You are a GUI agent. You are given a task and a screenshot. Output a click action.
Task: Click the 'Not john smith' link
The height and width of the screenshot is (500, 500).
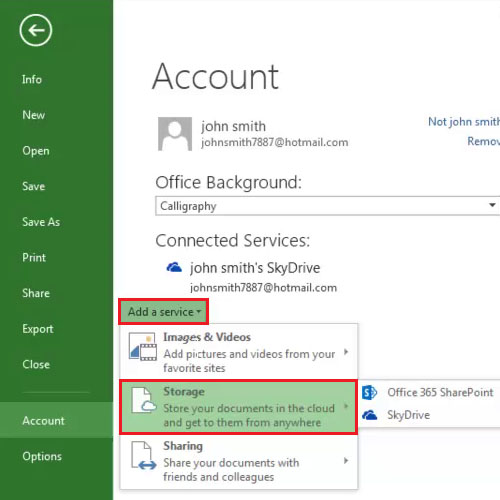tap(464, 122)
